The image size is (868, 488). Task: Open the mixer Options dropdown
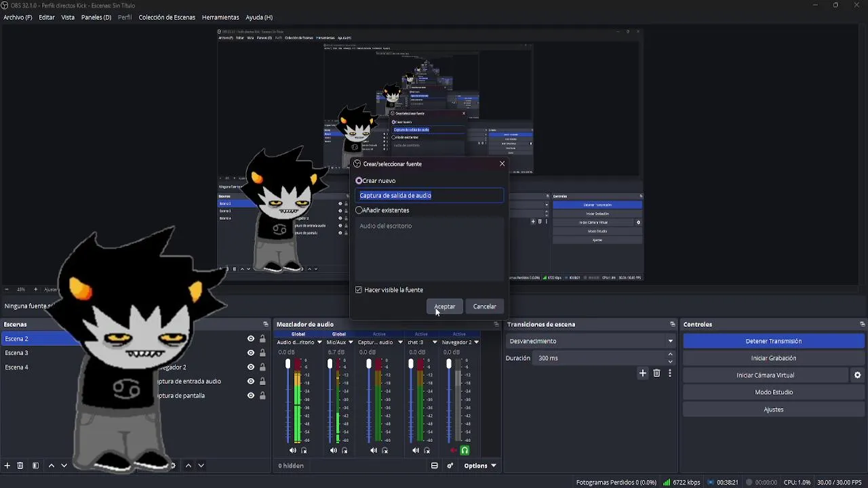pos(480,466)
